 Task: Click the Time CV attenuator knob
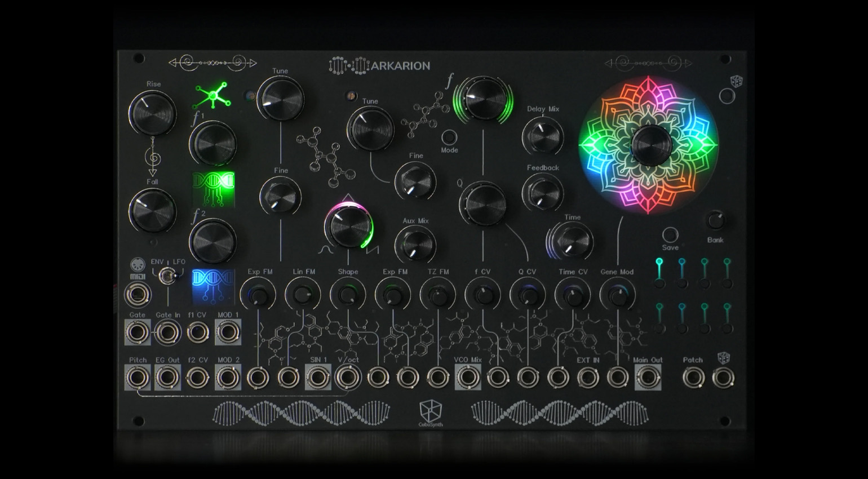point(573,295)
